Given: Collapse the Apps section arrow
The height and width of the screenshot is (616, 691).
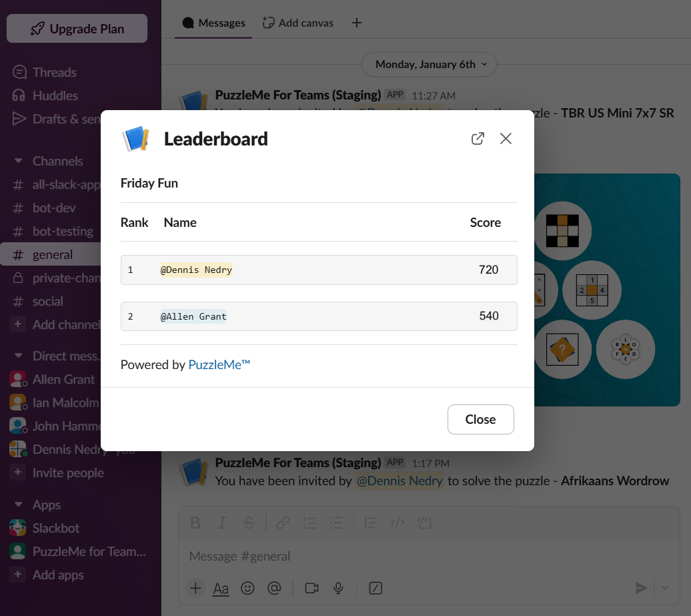Looking at the screenshot, I should (18, 505).
